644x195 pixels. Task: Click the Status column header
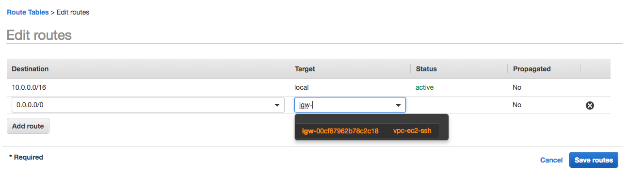[x=426, y=69]
